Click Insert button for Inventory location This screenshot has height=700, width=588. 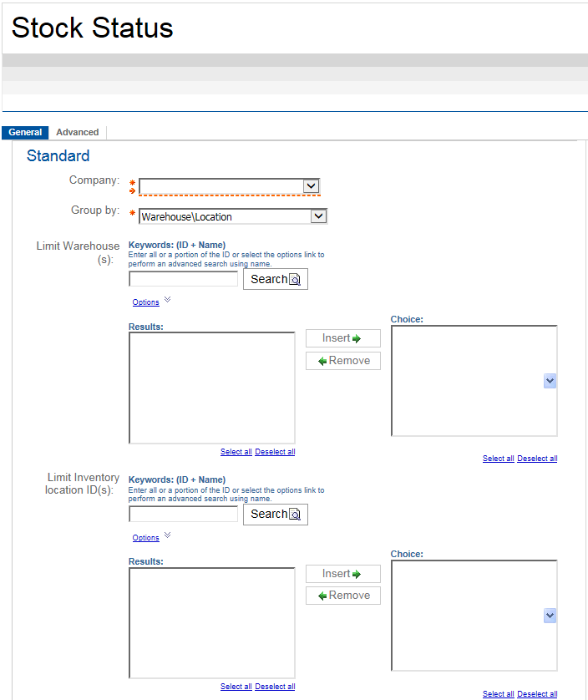pyautogui.click(x=342, y=574)
